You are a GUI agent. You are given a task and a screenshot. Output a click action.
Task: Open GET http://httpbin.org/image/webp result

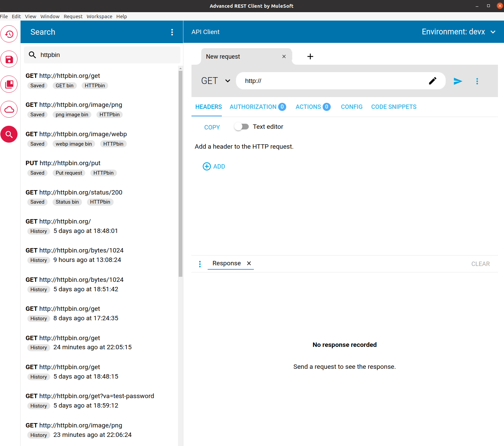(99, 139)
